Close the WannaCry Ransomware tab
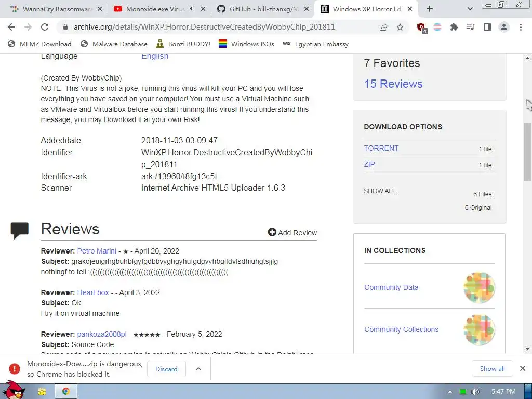This screenshot has width=532, height=399. [100, 9]
